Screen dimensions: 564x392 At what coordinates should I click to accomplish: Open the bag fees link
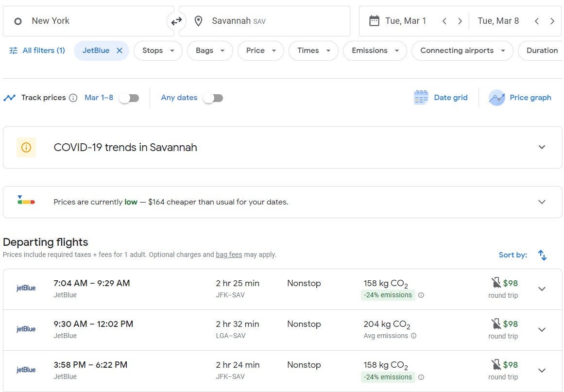point(229,255)
